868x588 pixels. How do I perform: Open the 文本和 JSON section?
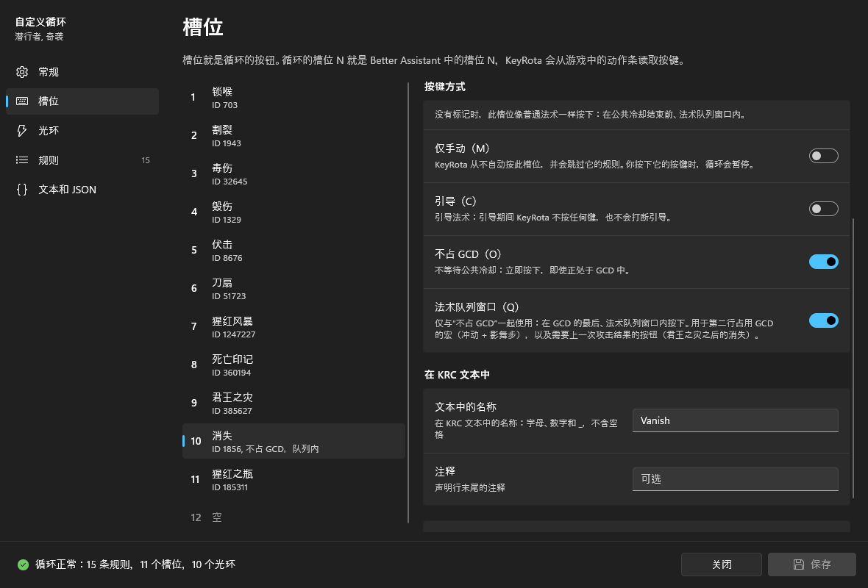(82, 189)
